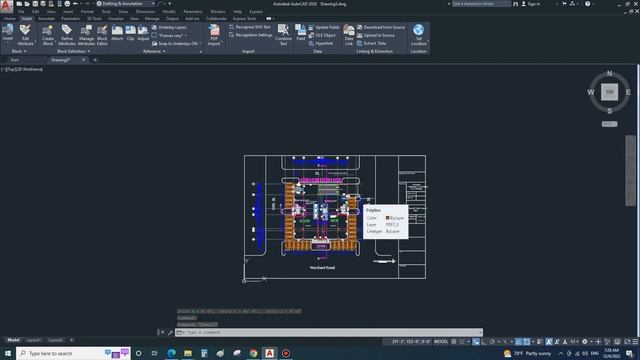
Task: Click the ViewCube TOP face
Action: point(609,92)
